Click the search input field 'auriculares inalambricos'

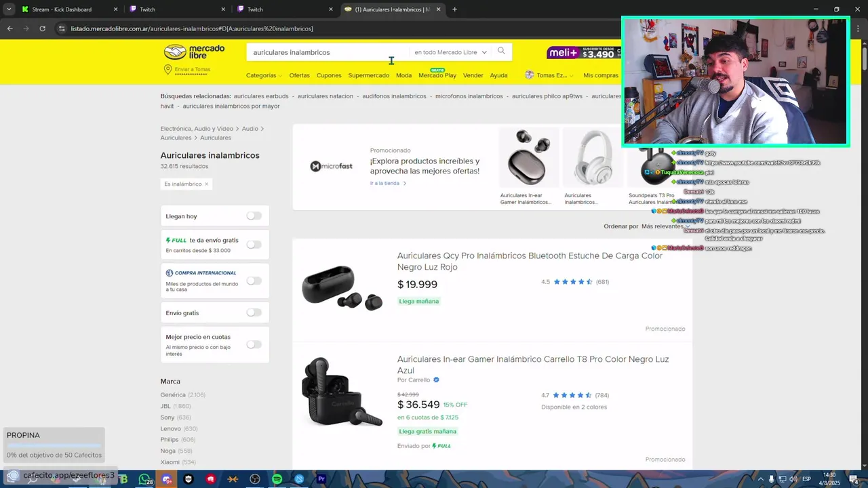[x=329, y=52]
